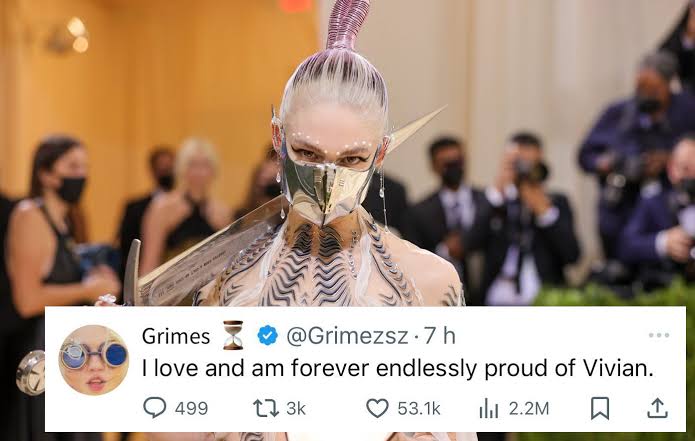Click the reply speech bubble icon
Image resolution: width=695 pixels, height=441 pixels.
point(155,407)
